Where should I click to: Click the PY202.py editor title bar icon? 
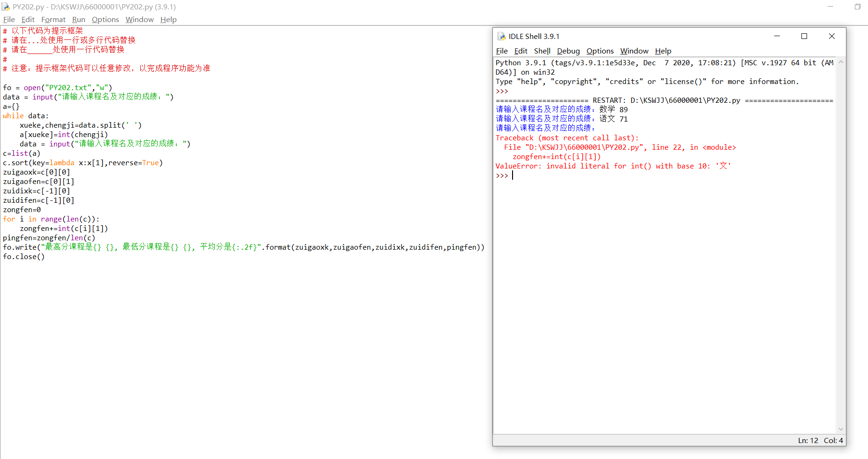[6, 7]
